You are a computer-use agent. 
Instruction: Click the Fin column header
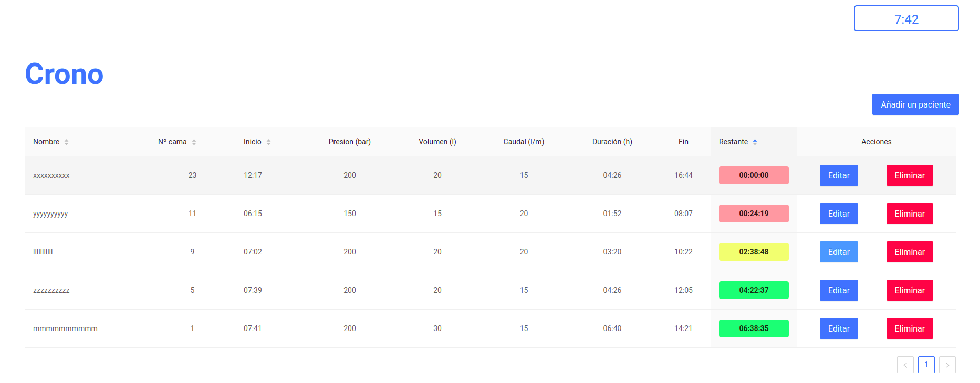[683, 142]
